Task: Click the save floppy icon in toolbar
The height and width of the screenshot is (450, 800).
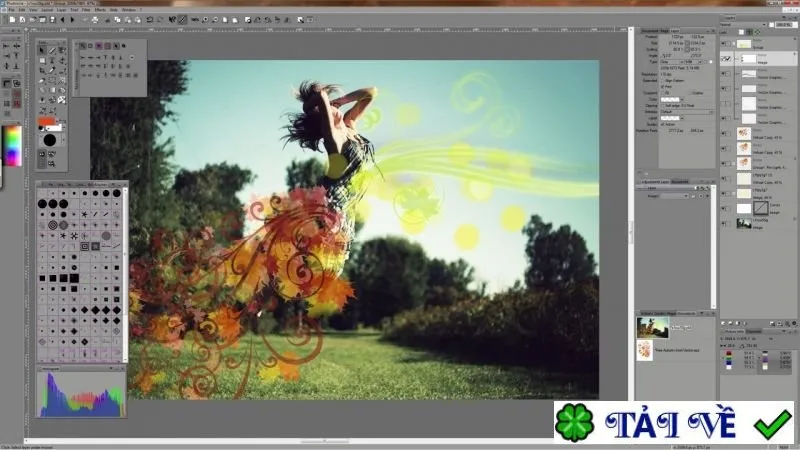Action: 52,20
